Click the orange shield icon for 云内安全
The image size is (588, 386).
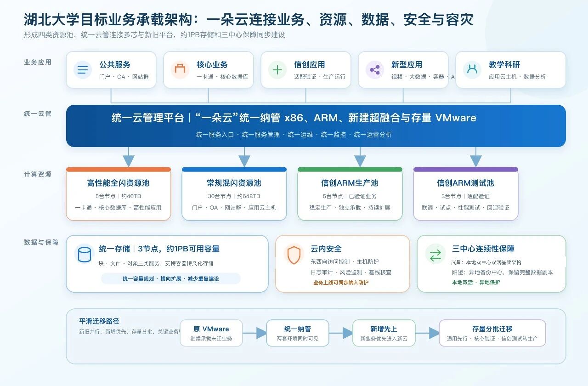[294, 254]
